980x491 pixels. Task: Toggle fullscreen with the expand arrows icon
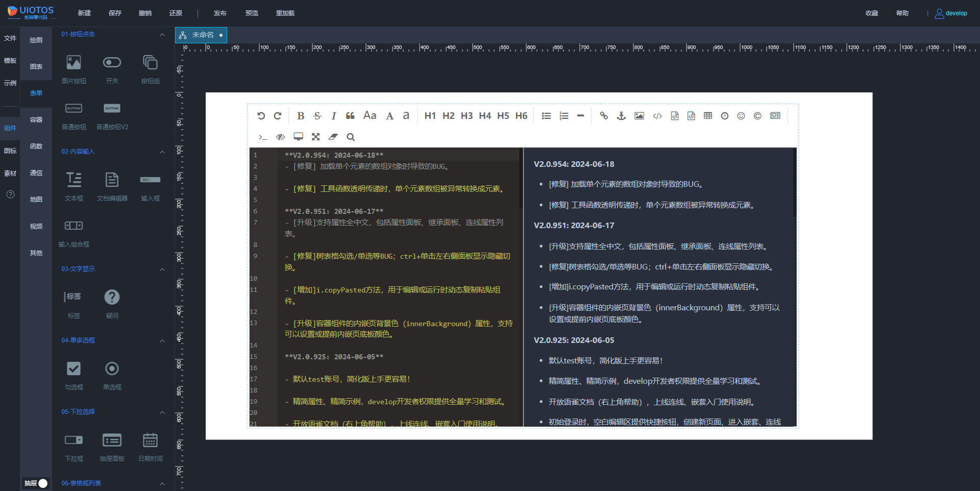[315, 137]
